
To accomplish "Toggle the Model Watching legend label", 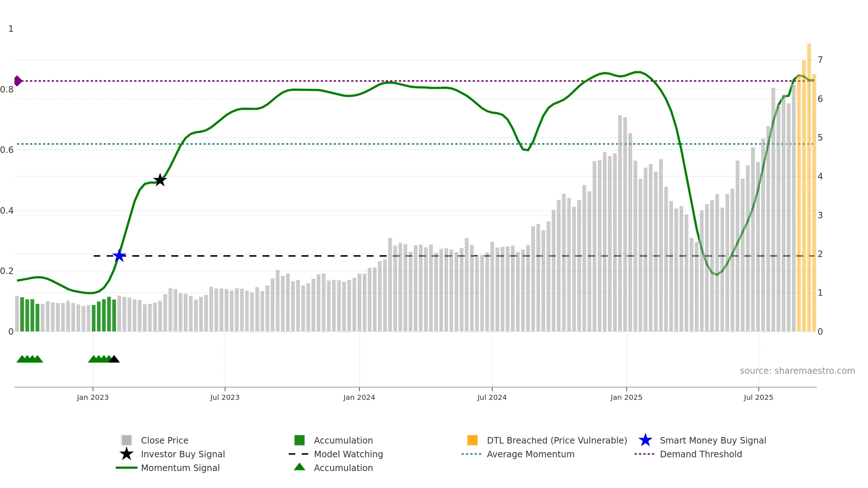I will [x=348, y=454].
